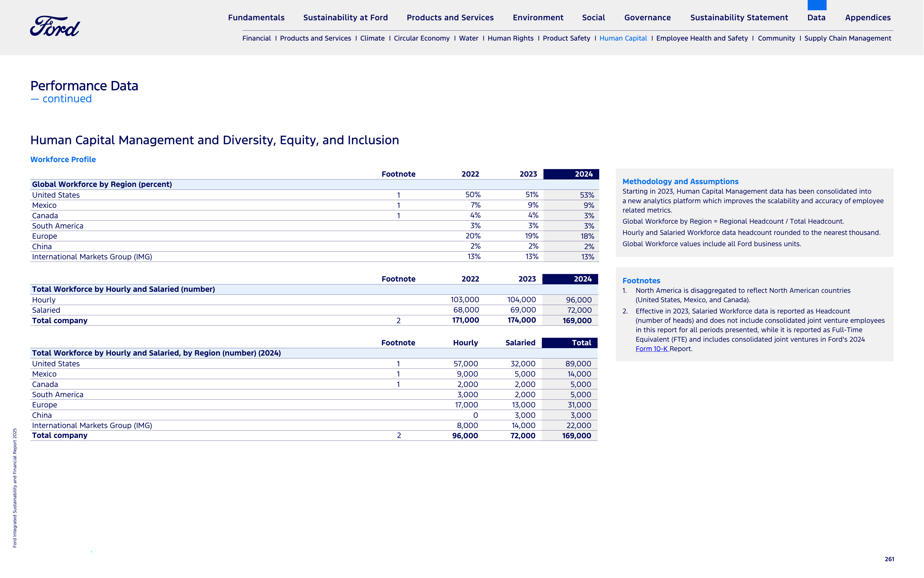Click United States 2024 value 53%
This screenshot has height=578, width=924.
tap(587, 195)
